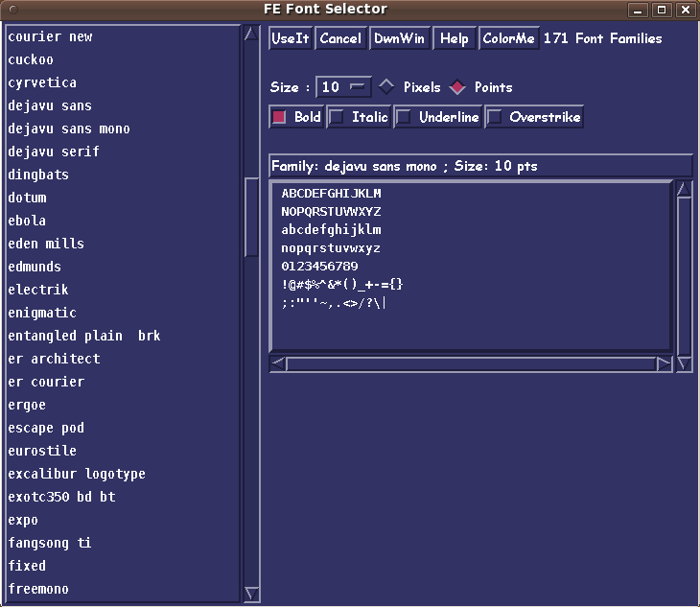Viewport: 700px width, 607px height.
Task: Click preview pane scroll down arrow
Action: tap(684, 363)
